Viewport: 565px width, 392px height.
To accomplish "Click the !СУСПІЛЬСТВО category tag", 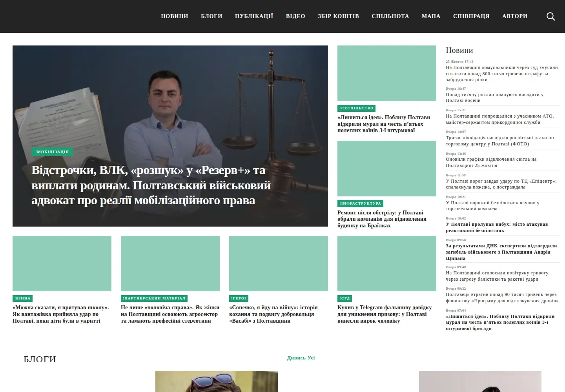I will point(357,108).
